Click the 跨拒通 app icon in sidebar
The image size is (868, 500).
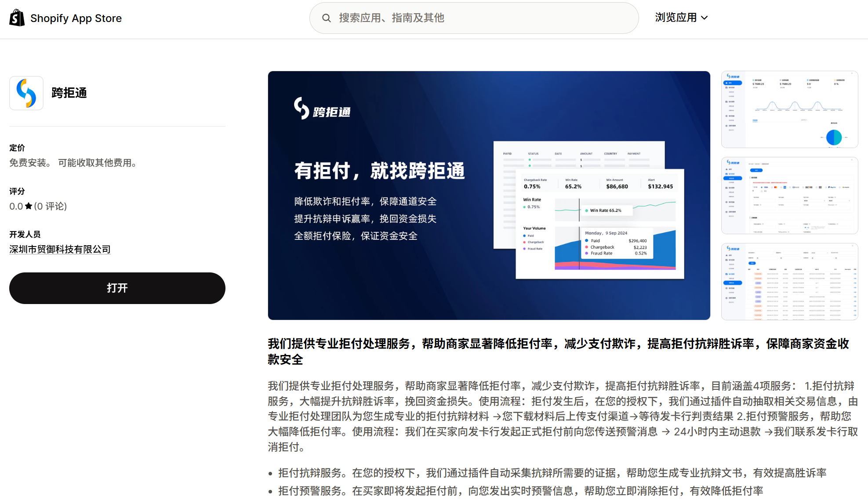click(x=26, y=93)
